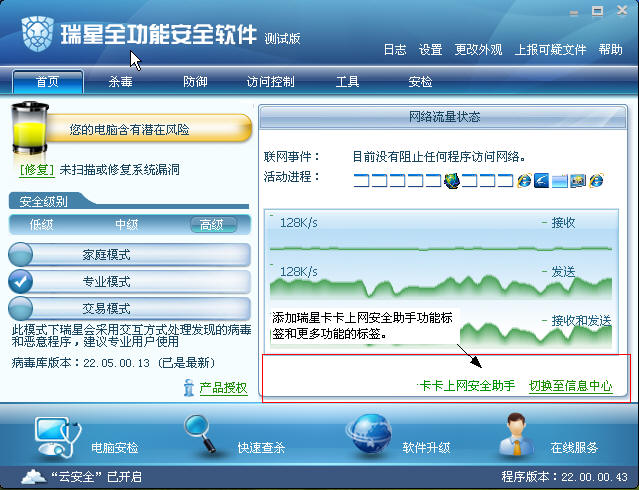This screenshot has width=639, height=490.
Task: Click the Rising lion shield logo
Action: click(x=37, y=33)
